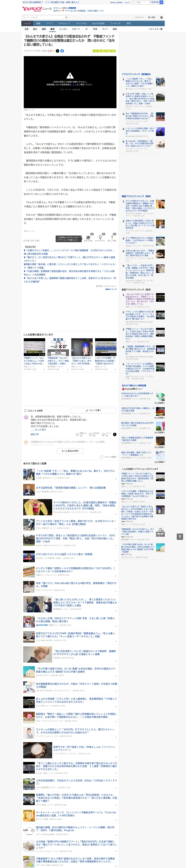Open the Yahoo! JAPAN logo home link

click(32, 9)
